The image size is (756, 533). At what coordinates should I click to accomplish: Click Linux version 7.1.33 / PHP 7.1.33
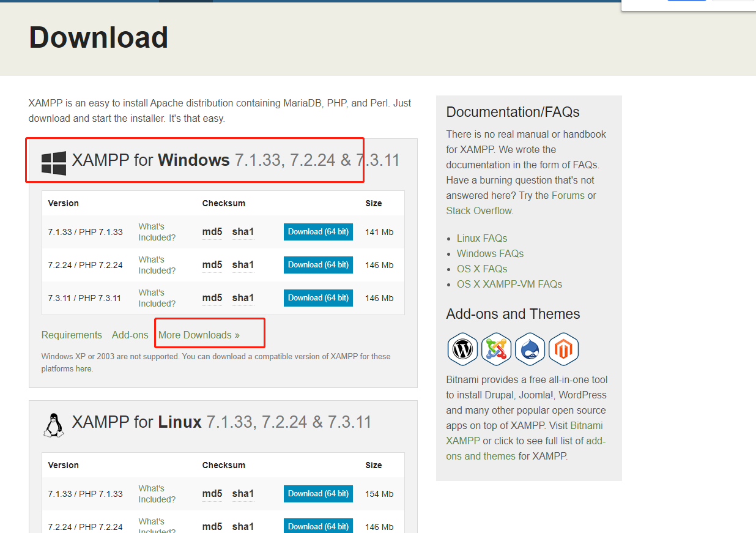coord(85,494)
